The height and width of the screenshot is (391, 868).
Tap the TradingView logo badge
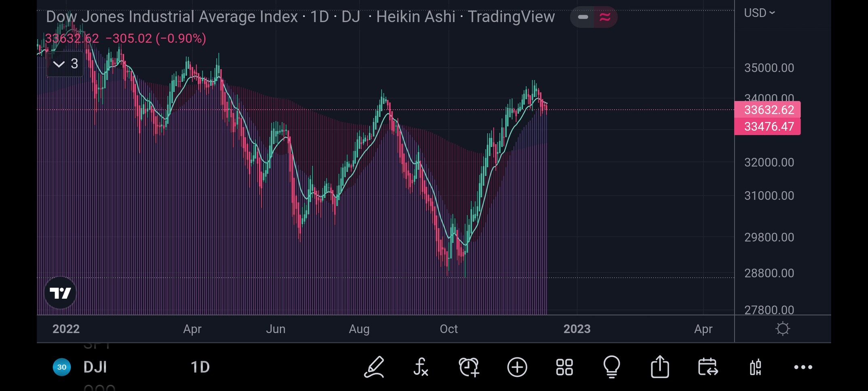click(x=60, y=293)
